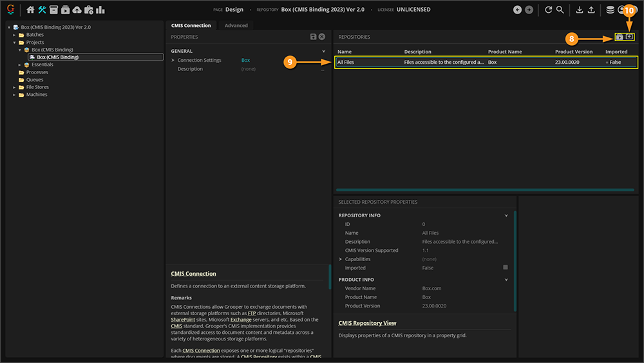644x363 pixels.
Task: Click the import repository icon
Action: (x=630, y=37)
